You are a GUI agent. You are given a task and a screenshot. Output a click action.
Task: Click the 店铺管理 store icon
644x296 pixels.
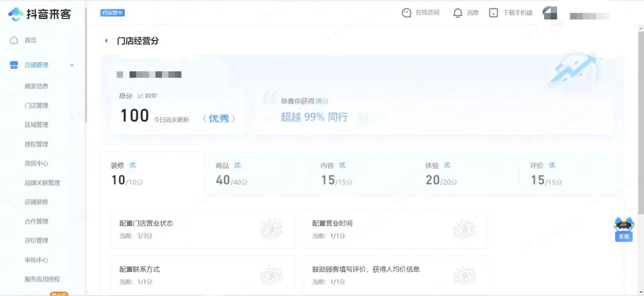coord(14,65)
